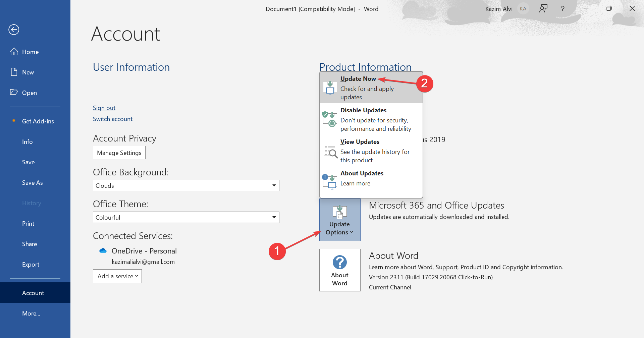Screen dimensions: 644x338
Task: Click the Microsoft 365 and Office Updates heading
Action: [436, 205]
